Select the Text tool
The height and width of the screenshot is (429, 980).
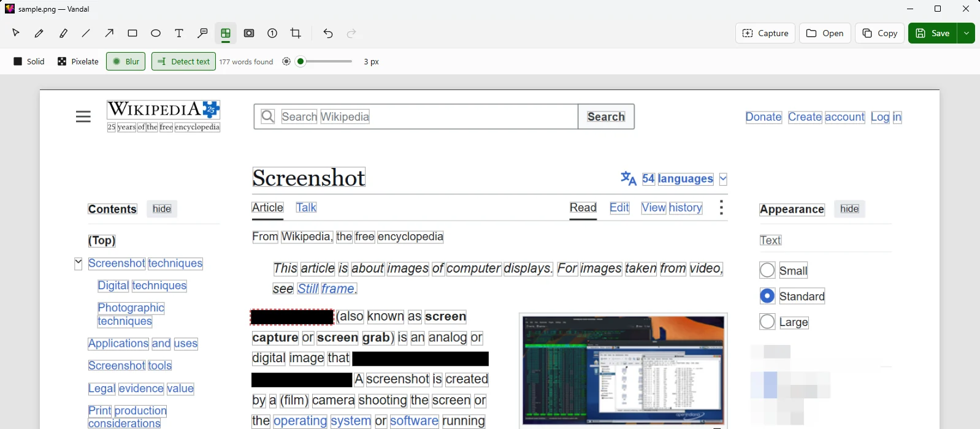[x=179, y=33]
